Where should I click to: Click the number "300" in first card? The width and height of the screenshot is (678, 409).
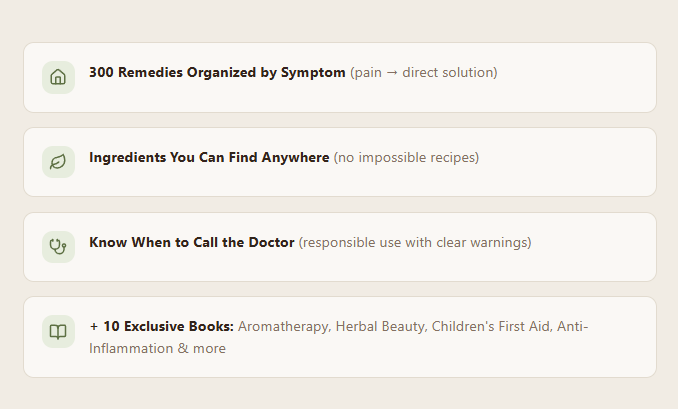point(101,73)
